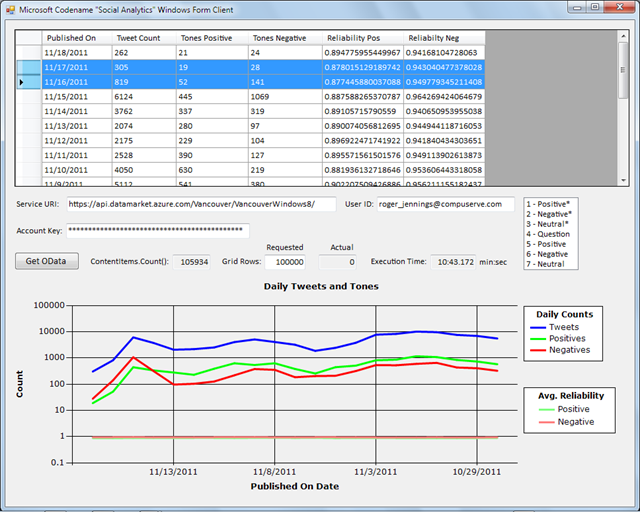Click the grid scrollbar down arrow
This screenshot has width=640, height=512.
click(624, 179)
